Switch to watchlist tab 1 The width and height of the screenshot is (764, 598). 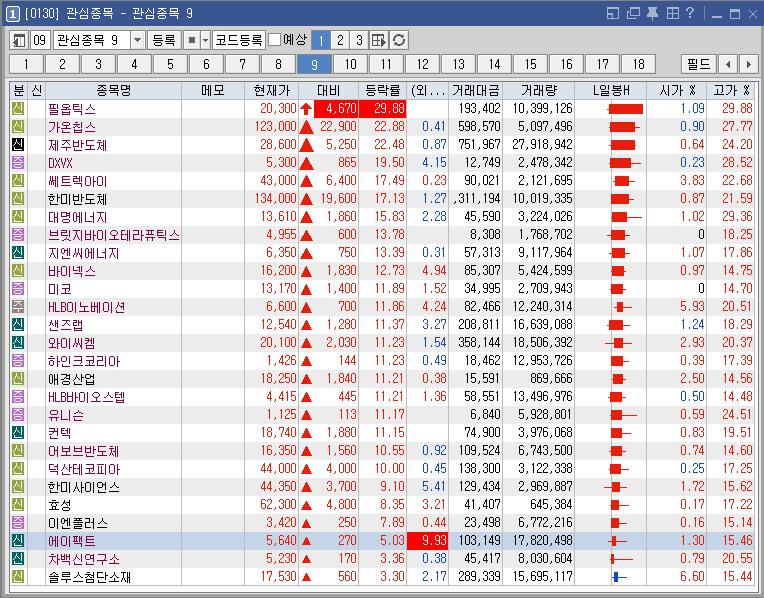(x=26, y=64)
